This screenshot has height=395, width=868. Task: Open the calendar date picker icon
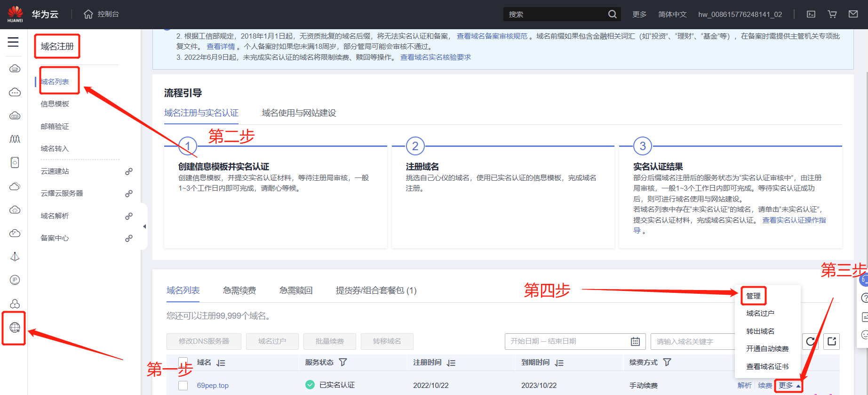[635, 341]
